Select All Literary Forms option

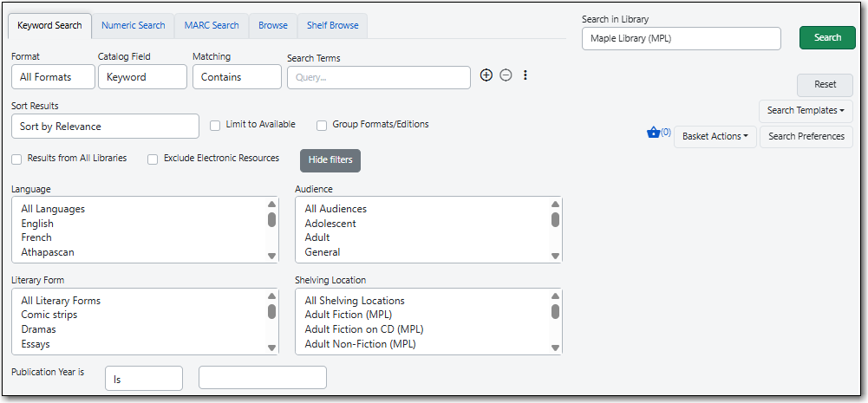click(61, 301)
